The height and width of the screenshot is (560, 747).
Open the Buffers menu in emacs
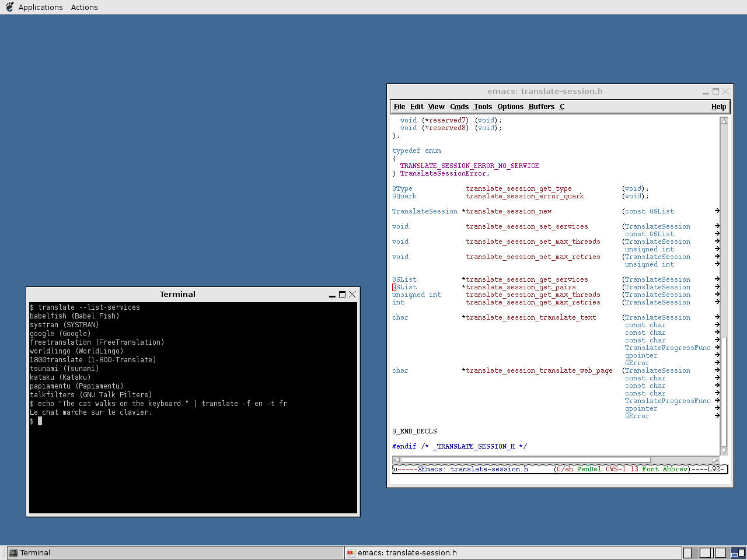pyautogui.click(x=541, y=107)
